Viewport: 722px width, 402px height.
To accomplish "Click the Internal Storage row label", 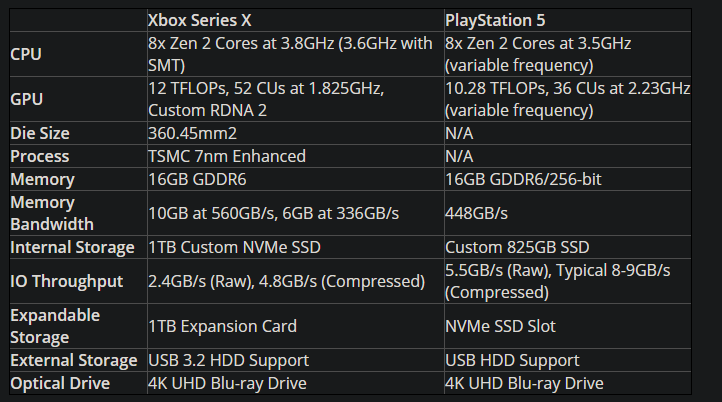I will (x=72, y=247).
